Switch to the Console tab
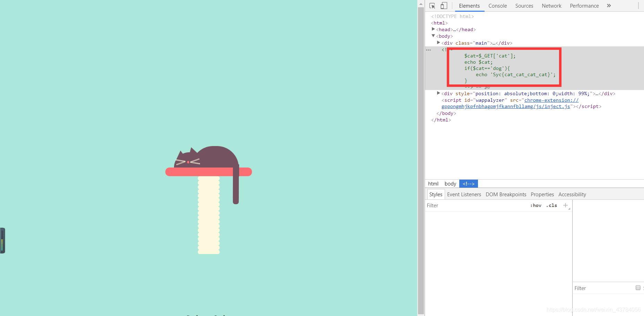The width and height of the screenshot is (644, 316). pyautogui.click(x=497, y=6)
